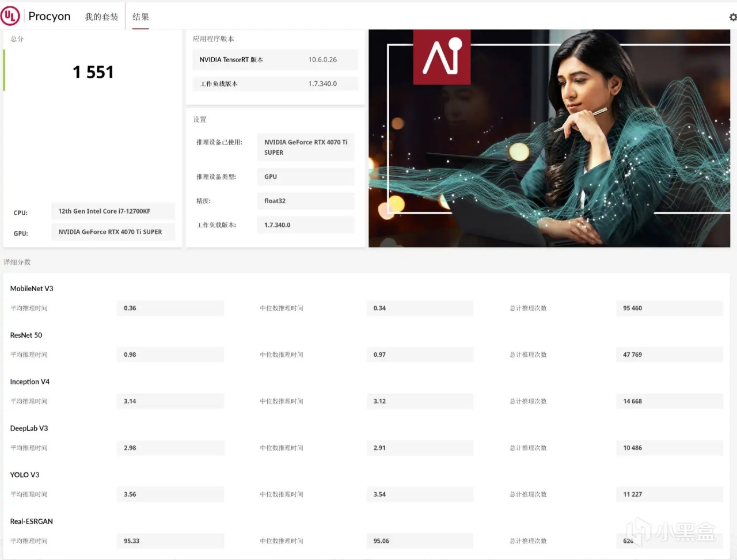Screen dimensions: 737x560
Task: Click the 总分 label
Action: click(17, 39)
